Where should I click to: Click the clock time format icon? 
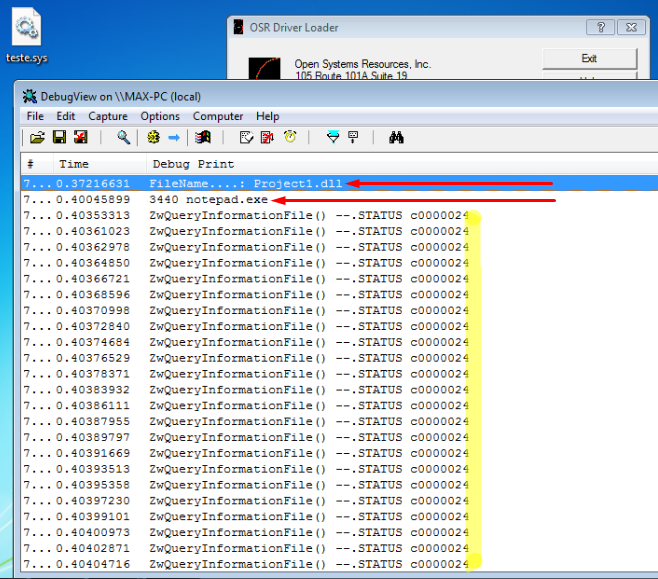click(290, 138)
